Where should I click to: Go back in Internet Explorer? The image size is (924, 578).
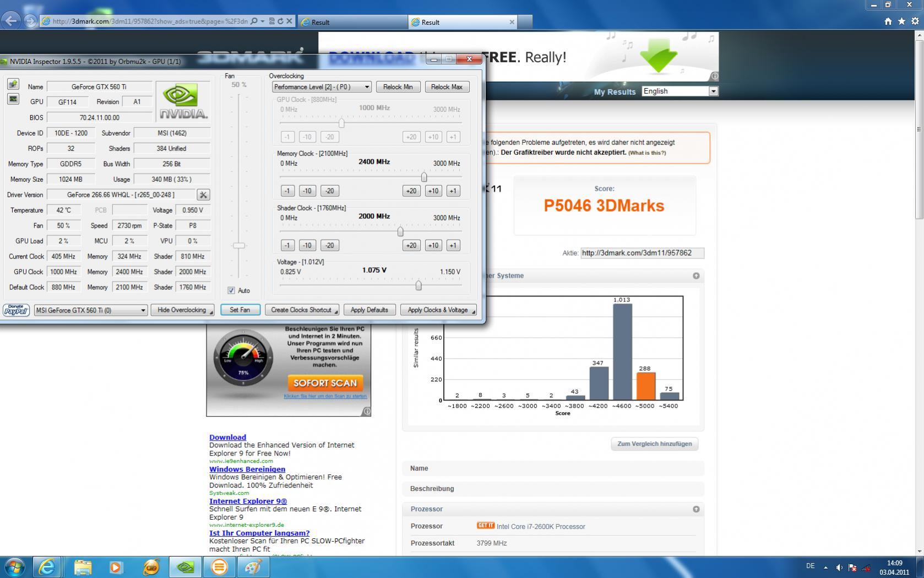tap(11, 20)
